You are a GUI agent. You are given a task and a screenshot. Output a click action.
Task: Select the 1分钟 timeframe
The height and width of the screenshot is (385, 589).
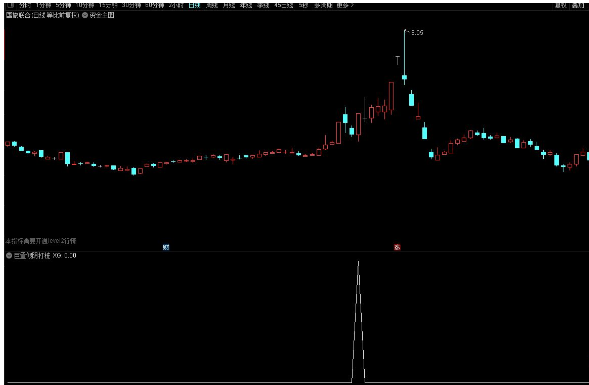(43, 6)
